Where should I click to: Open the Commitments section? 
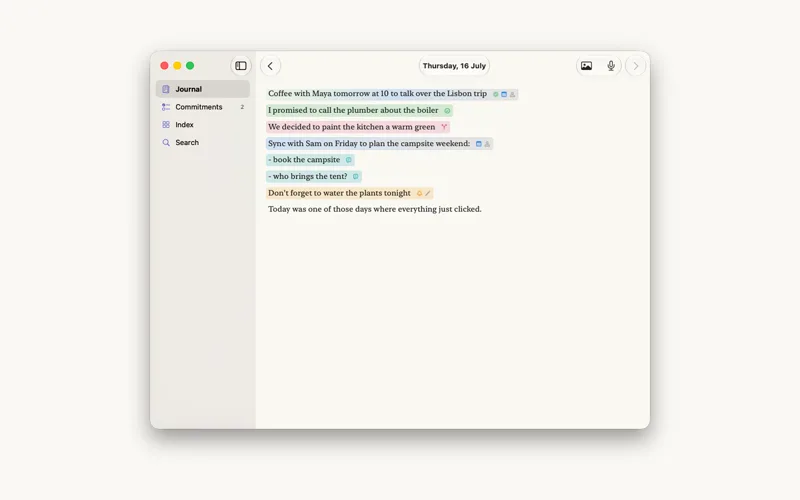tap(203, 107)
